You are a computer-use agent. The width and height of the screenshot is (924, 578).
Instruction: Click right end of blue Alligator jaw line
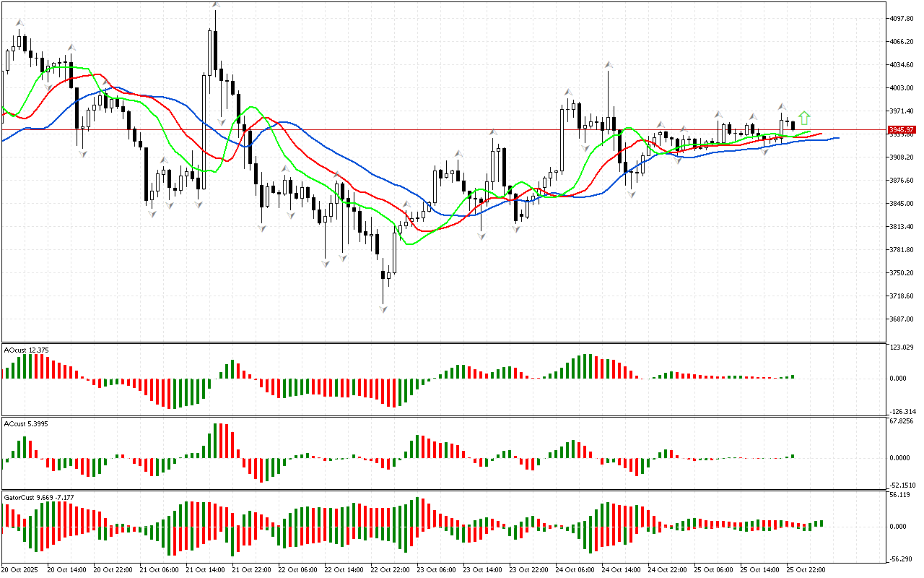[837, 137]
